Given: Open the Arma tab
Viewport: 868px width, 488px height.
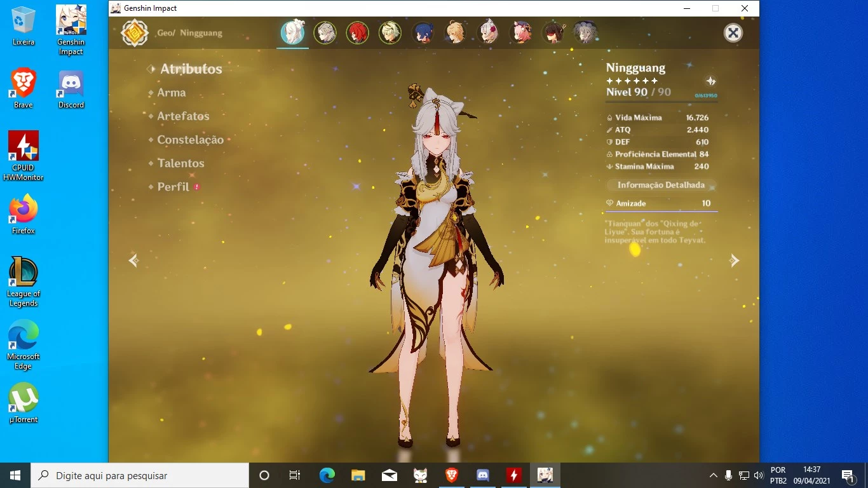Looking at the screenshot, I should 172,93.
